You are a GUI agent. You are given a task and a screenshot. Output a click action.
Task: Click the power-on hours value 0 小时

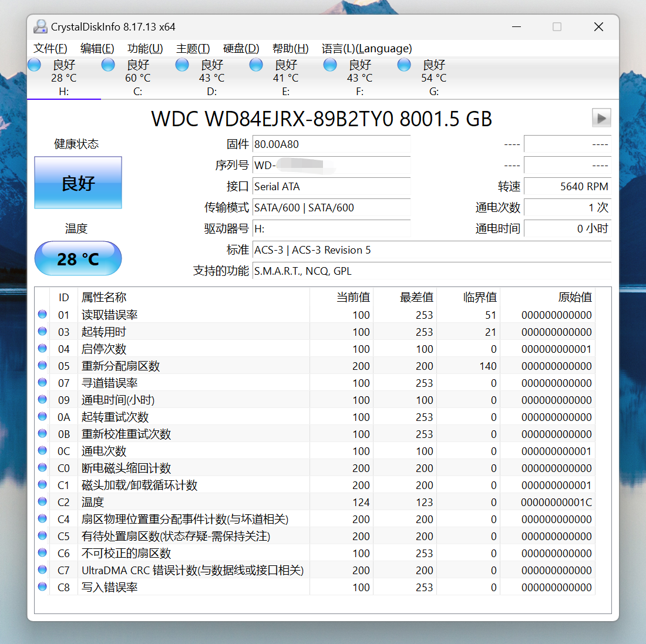tap(567, 229)
